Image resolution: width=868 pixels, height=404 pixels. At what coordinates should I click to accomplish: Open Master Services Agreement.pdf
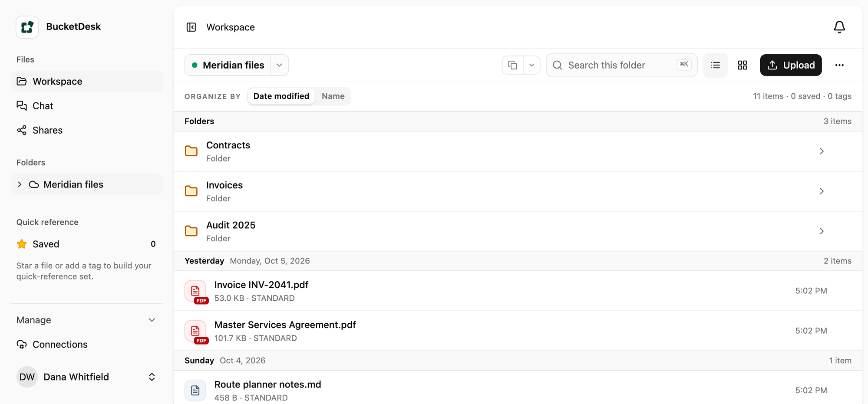[518, 331]
